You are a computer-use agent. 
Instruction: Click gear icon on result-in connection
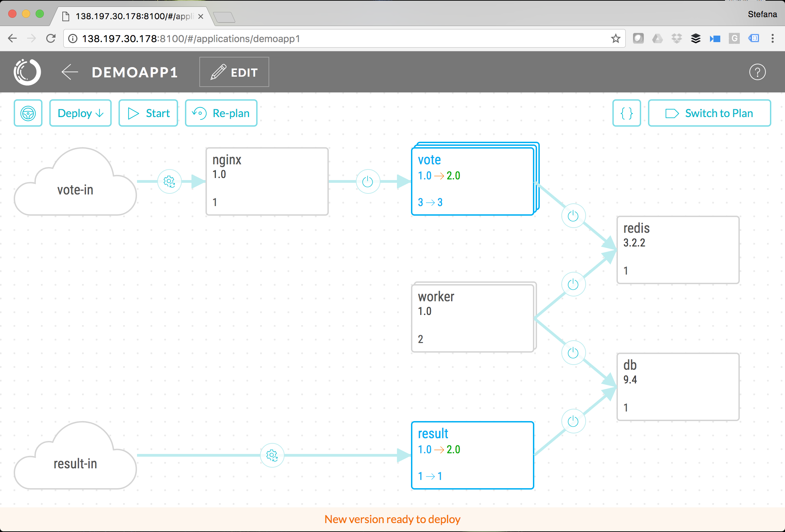(x=272, y=455)
